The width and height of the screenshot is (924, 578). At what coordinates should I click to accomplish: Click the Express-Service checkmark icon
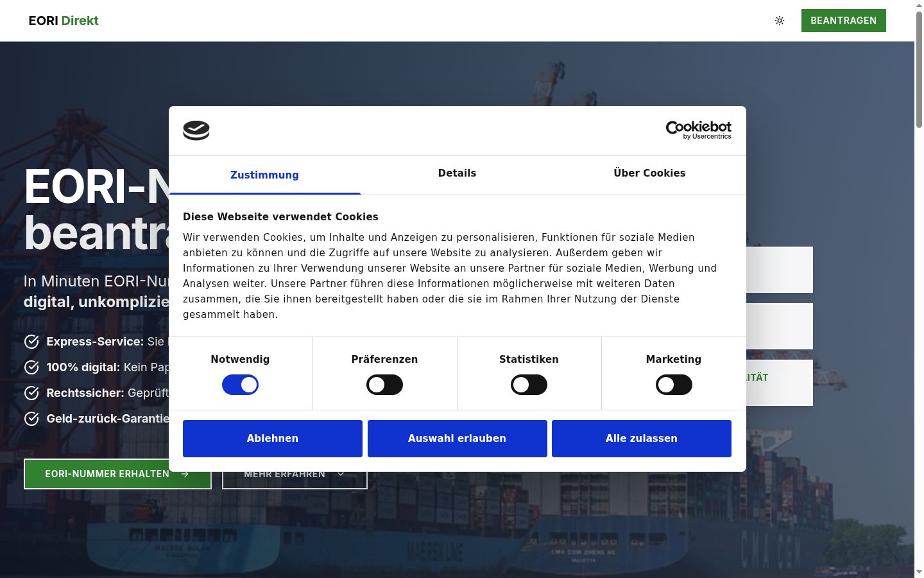tap(31, 342)
